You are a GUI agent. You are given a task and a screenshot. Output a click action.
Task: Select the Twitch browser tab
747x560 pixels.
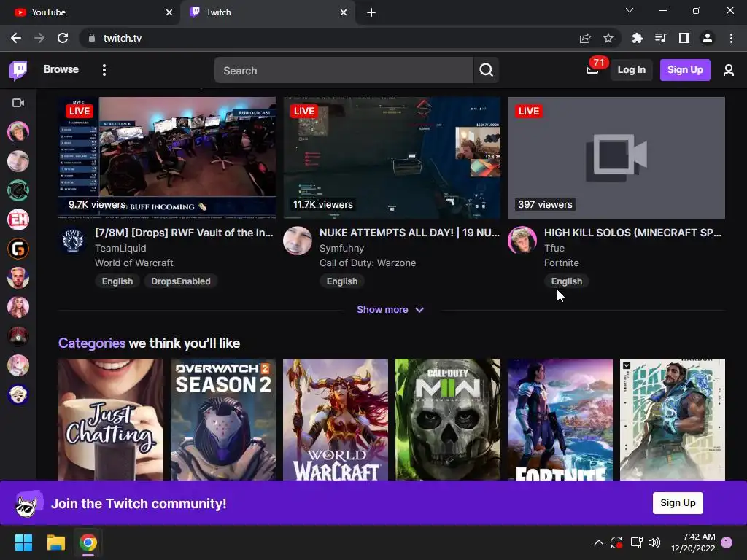(x=268, y=12)
